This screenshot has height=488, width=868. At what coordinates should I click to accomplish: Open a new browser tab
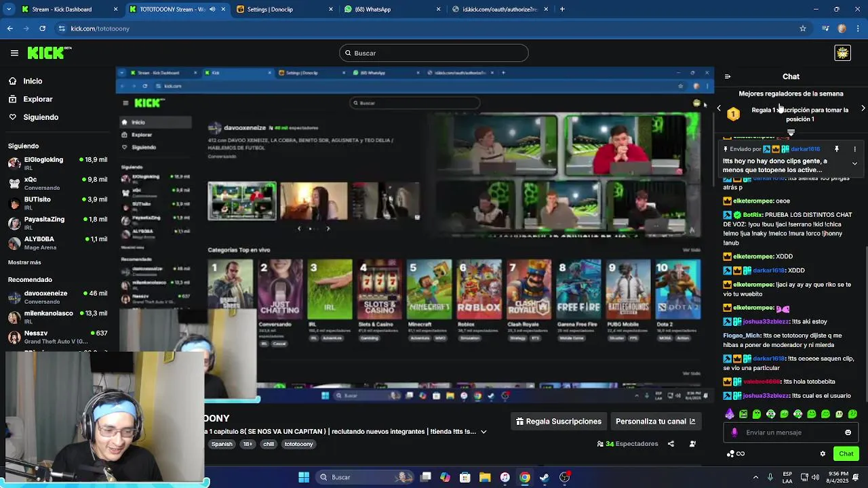coord(562,9)
